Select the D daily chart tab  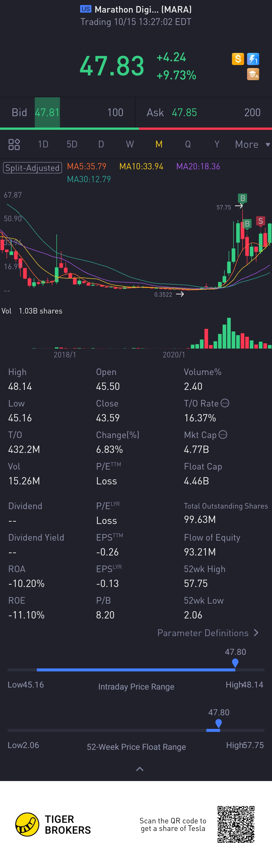click(x=101, y=144)
